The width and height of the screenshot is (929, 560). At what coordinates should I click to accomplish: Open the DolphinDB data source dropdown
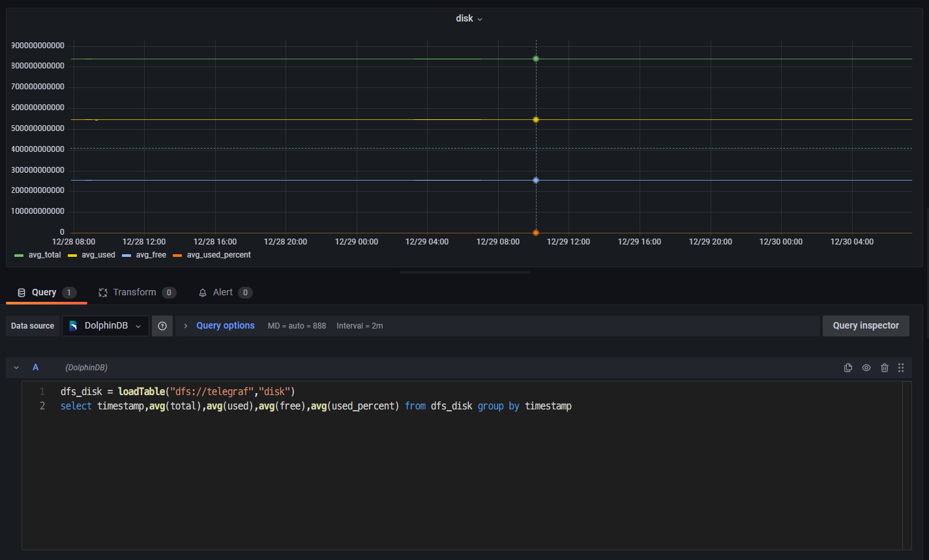106,326
